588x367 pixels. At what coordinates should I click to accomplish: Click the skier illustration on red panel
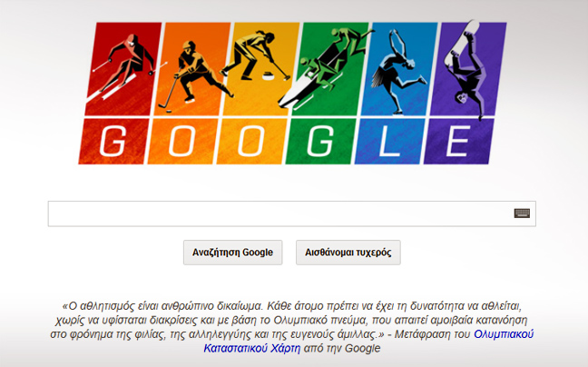click(122, 67)
